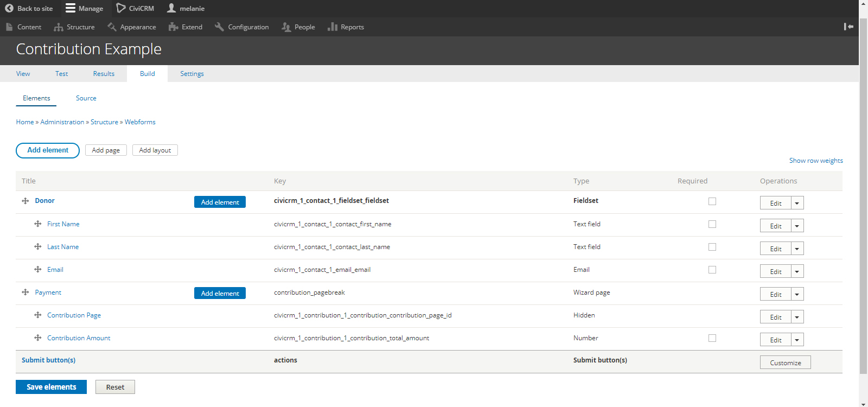The height and width of the screenshot is (407, 868).
Task: Open the Payment element link
Action: (x=48, y=292)
